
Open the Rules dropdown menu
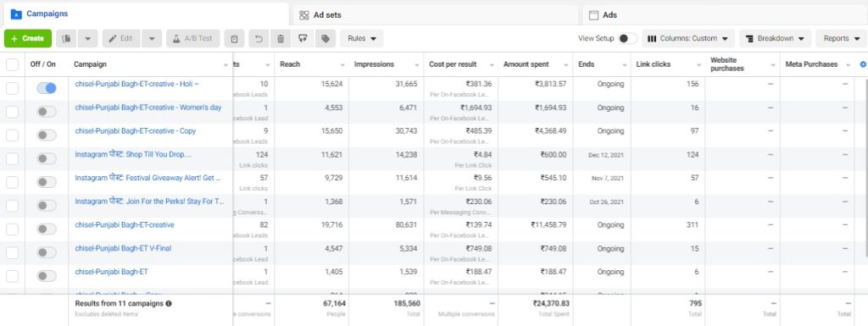point(361,39)
